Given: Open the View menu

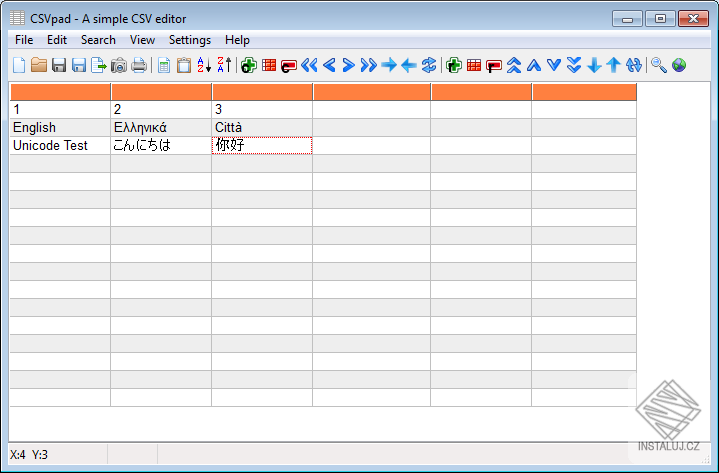Looking at the screenshot, I should tap(142, 40).
